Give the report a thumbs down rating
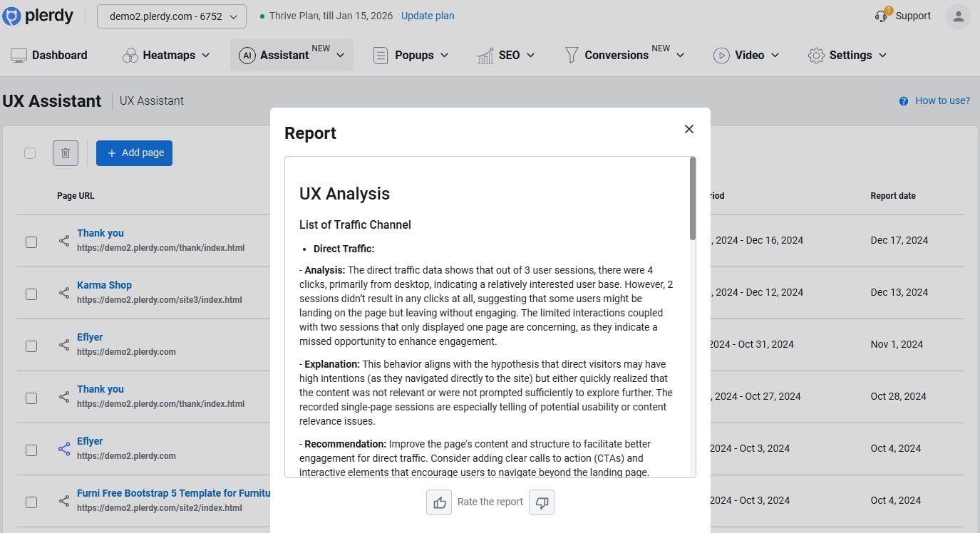This screenshot has height=533, width=980. click(x=542, y=502)
